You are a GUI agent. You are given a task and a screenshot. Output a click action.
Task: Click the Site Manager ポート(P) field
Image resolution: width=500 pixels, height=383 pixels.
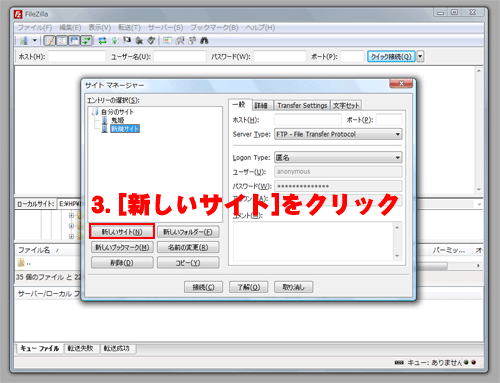[389, 120]
